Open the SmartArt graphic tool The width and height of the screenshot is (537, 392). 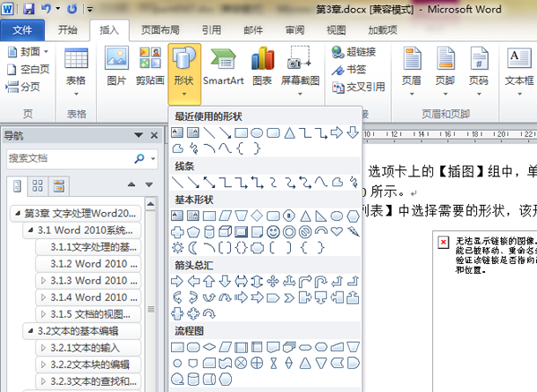[223, 67]
